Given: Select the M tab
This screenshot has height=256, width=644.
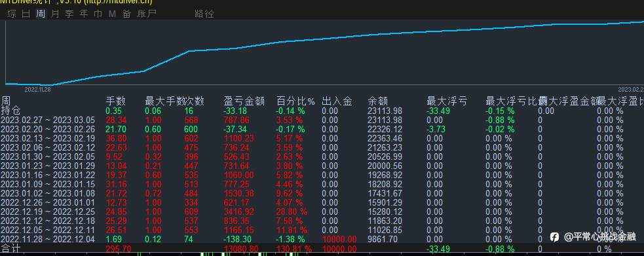Looking at the screenshot, I should tap(112, 14).
